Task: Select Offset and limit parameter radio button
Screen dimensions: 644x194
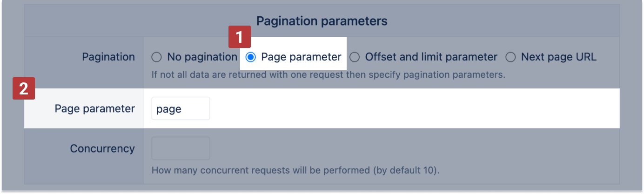Action: 355,57
